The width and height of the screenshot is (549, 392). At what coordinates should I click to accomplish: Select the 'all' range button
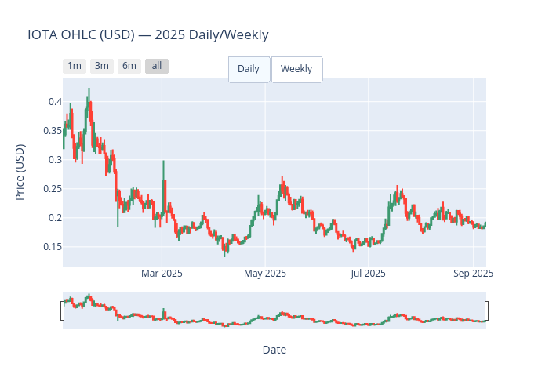157,66
